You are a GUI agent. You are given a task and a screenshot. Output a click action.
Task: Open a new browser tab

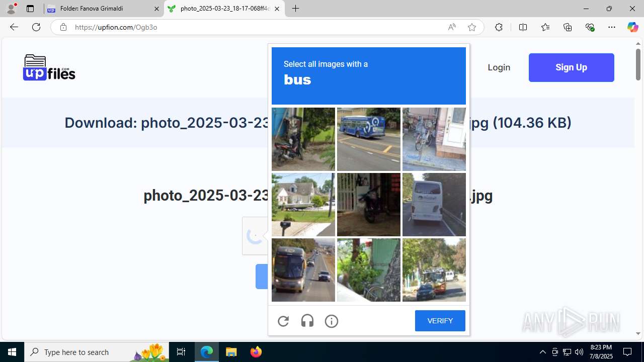296,9
